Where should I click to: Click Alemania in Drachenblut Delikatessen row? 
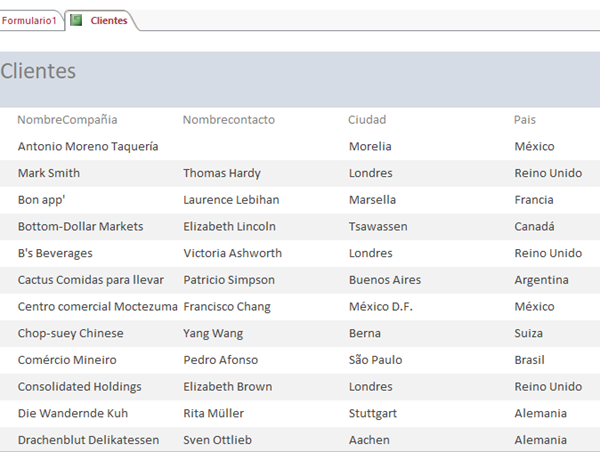click(540, 440)
